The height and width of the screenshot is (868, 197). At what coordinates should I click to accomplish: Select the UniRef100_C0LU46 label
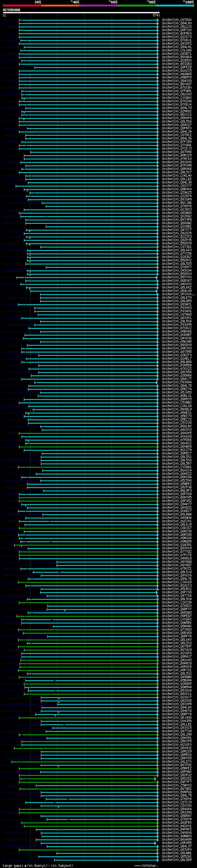click(x=176, y=50)
